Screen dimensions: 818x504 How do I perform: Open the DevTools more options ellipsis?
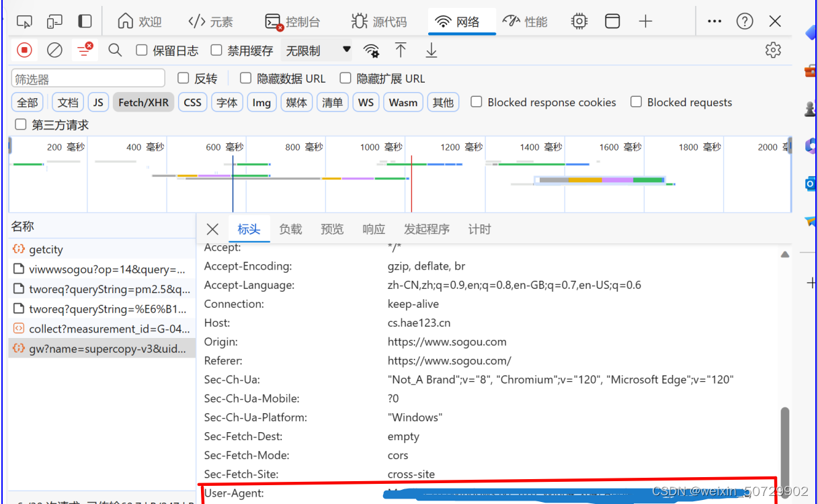tap(714, 22)
